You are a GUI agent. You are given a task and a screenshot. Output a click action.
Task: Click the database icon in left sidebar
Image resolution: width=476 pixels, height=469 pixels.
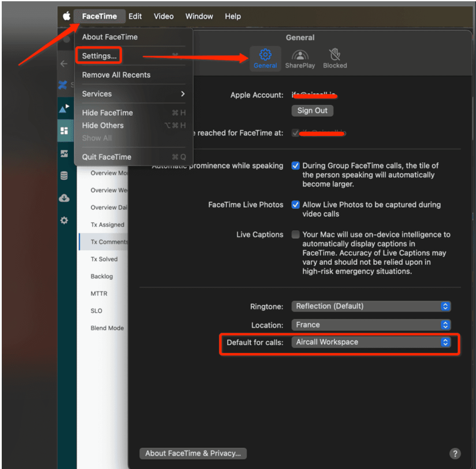coord(64,176)
